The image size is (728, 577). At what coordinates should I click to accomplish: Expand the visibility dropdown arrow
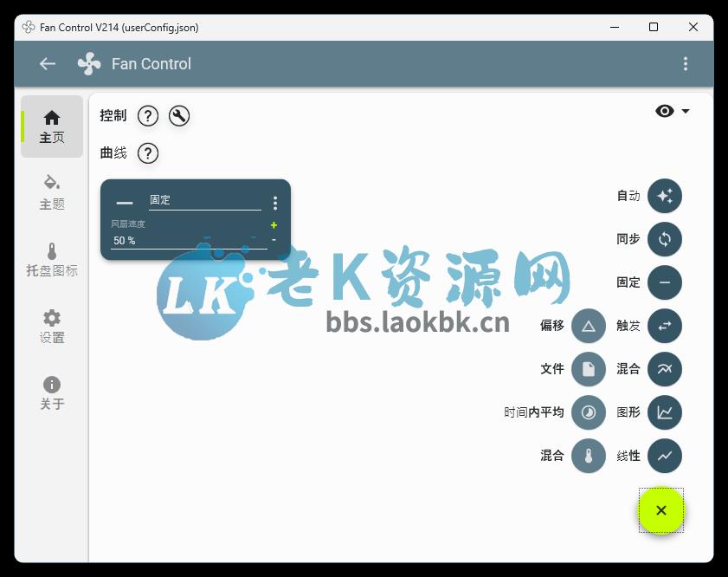coord(686,111)
